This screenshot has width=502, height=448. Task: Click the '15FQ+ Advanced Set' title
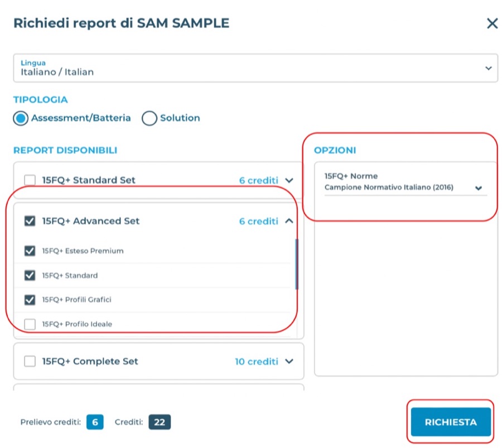pyautogui.click(x=90, y=221)
